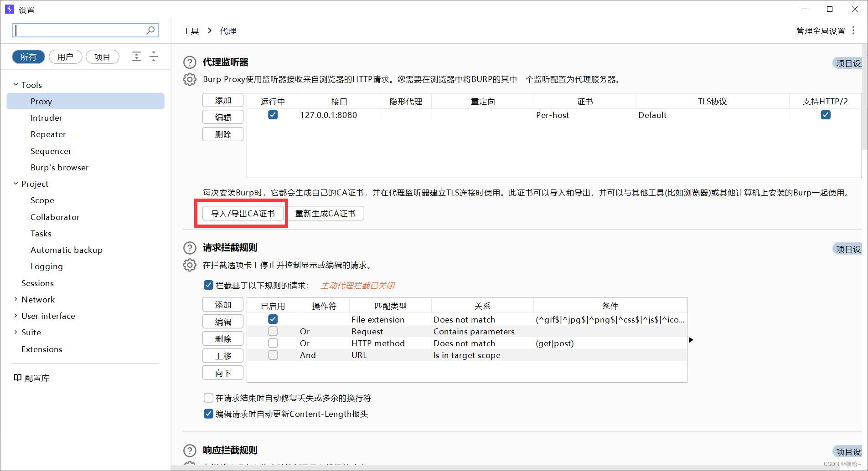Expand the Suite tree section
This screenshot has height=471, width=868.
pos(15,332)
